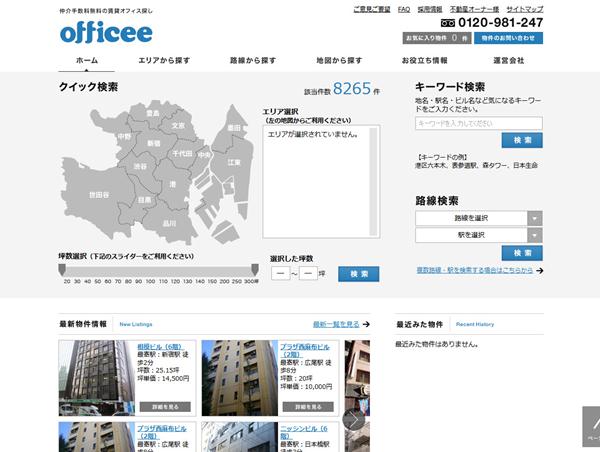Select 世田谷 area on the map
Viewport: 600px width, 452px height.
pos(99,195)
